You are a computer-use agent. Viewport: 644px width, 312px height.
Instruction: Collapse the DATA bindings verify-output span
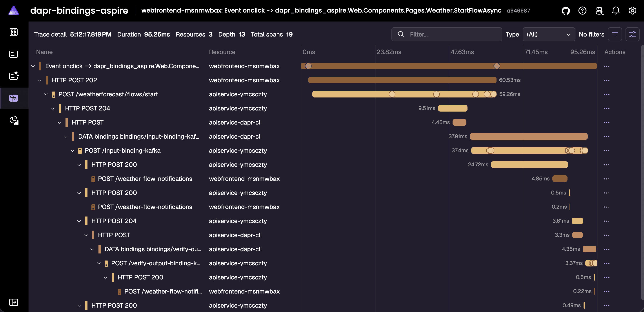(x=92, y=249)
